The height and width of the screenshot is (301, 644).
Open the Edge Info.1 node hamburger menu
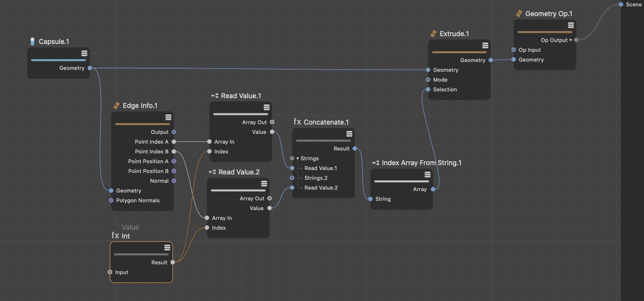tap(168, 117)
